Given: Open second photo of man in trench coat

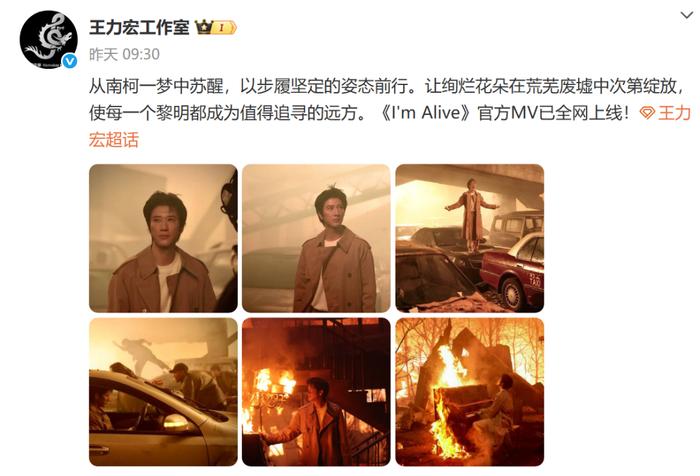Looking at the screenshot, I should (x=316, y=238).
